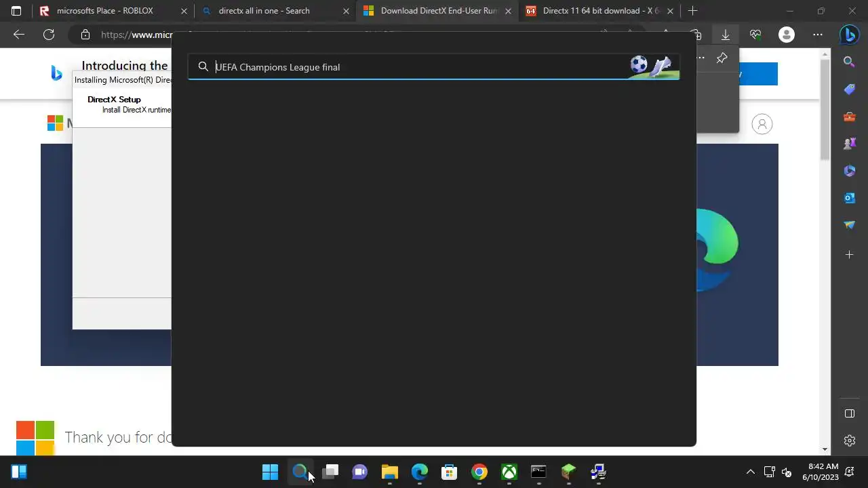Open Google Chrome from the taskbar
Image resolution: width=868 pixels, height=488 pixels.
(479, 472)
